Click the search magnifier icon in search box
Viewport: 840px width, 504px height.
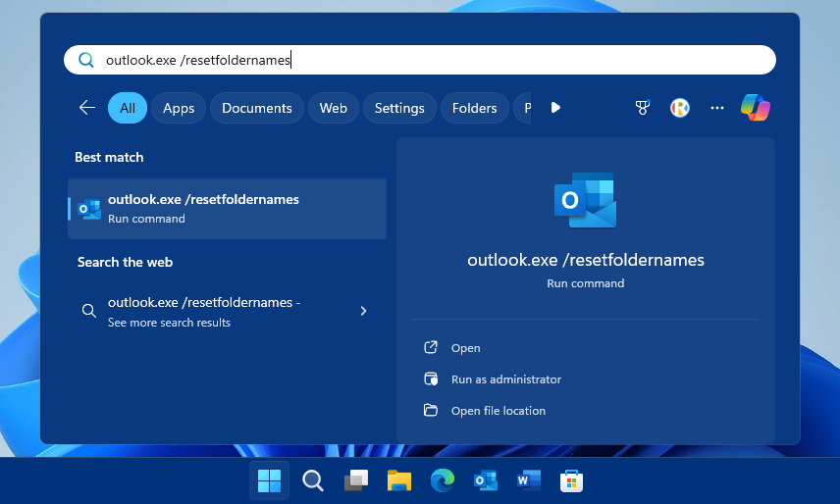coord(86,60)
